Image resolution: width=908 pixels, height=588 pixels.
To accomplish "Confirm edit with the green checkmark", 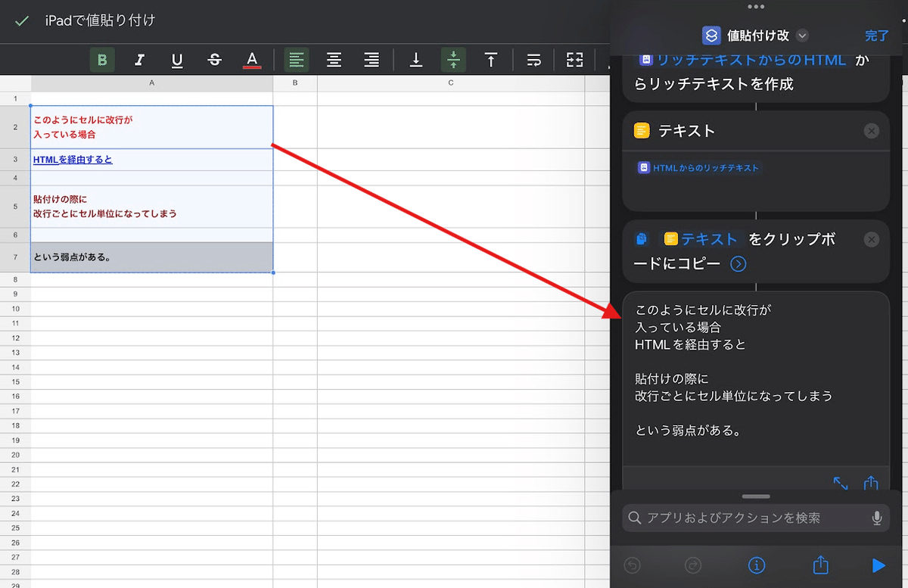I will (21, 21).
